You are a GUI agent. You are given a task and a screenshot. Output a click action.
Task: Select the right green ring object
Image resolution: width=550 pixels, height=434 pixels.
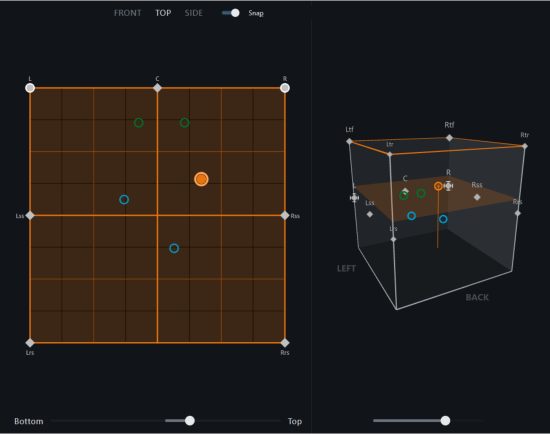pos(185,122)
